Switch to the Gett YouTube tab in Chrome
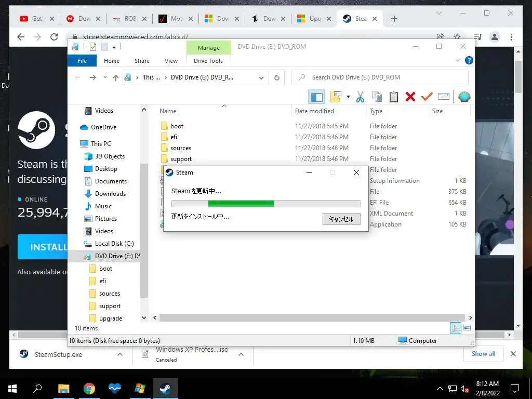Image resolution: width=532 pixels, height=399 pixels. coord(37,19)
